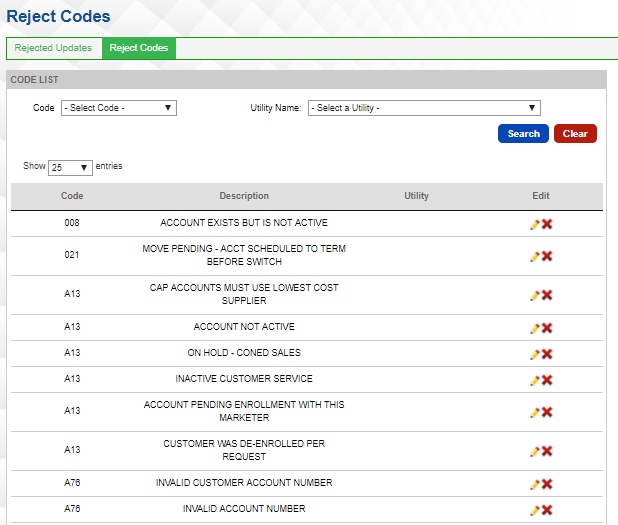This screenshot has width=618, height=525.
Task: Delete the A76 INVALID ACCOUNT NUMBER row
Action: pyautogui.click(x=547, y=510)
